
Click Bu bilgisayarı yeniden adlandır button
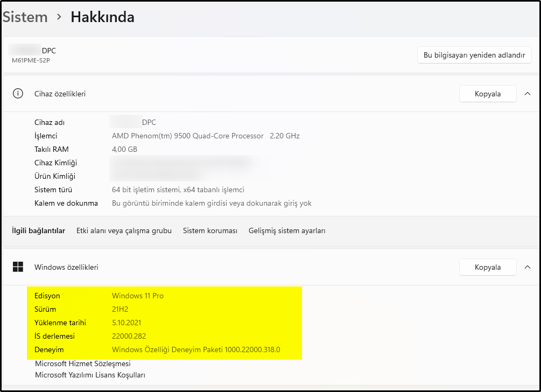[x=474, y=55]
